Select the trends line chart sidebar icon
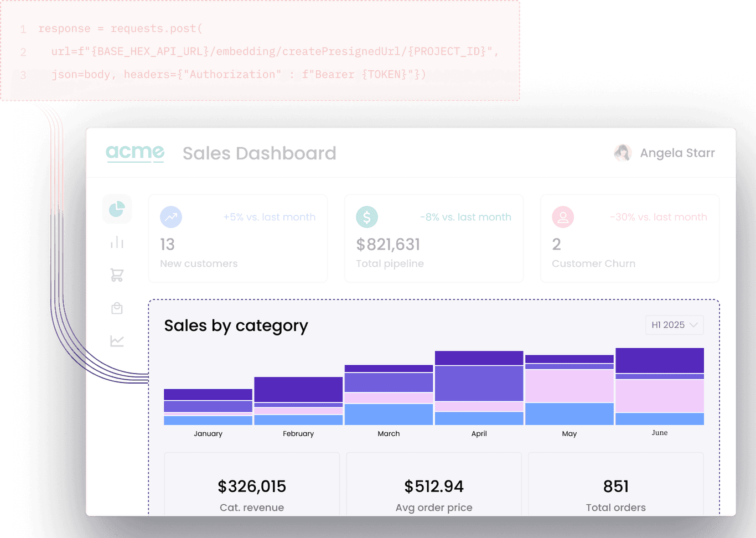Screen dimensions: 756x538 coord(117,341)
